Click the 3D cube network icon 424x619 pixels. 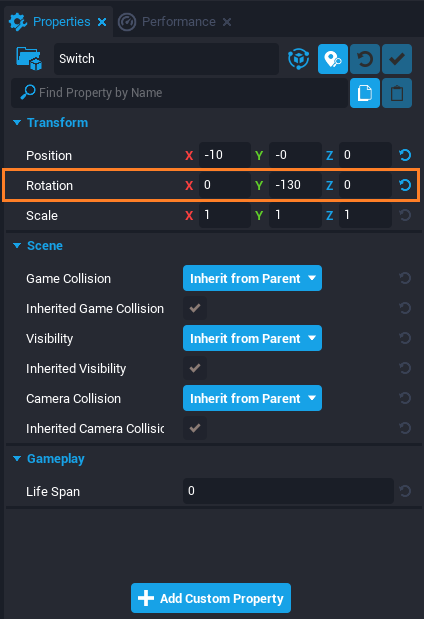[298, 59]
